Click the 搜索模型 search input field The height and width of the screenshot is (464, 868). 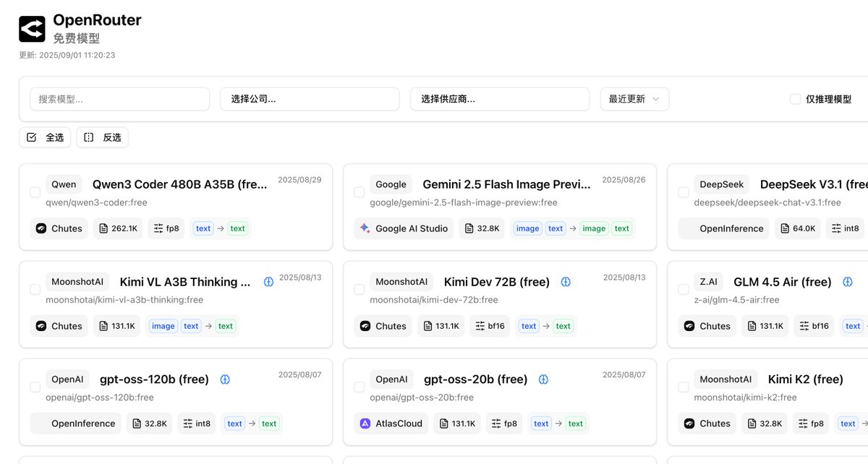[x=119, y=98]
